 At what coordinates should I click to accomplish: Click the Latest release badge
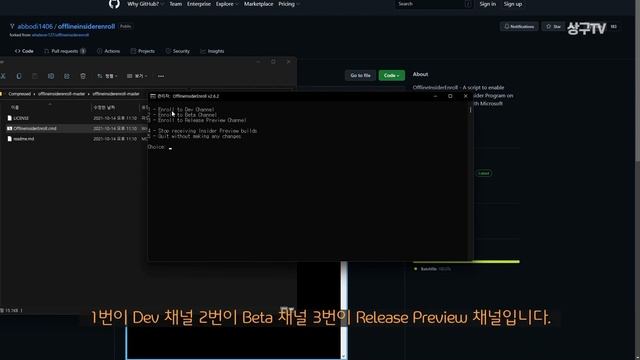484,173
